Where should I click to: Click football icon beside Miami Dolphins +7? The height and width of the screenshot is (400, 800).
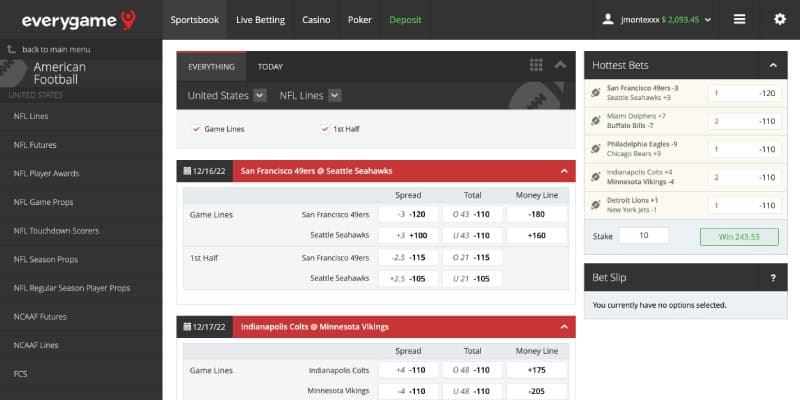(595, 121)
